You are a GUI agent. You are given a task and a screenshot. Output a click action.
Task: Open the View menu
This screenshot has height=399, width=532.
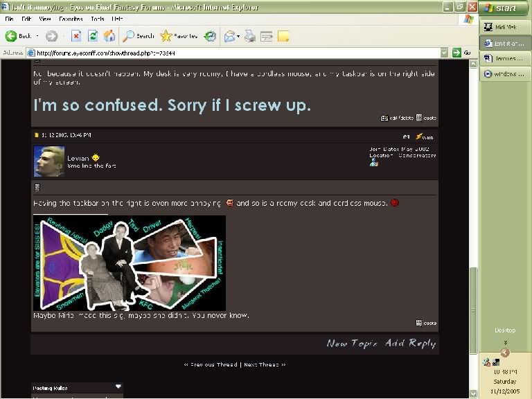(x=45, y=19)
